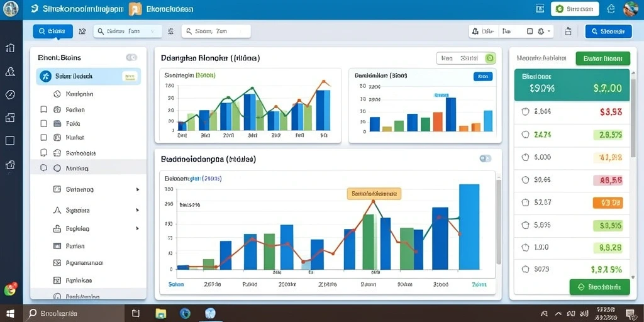Image resolution: width=644 pixels, height=322 pixels.
Task: Select the highlighted blue item in navigation panel
Action: (x=88, y=76)
